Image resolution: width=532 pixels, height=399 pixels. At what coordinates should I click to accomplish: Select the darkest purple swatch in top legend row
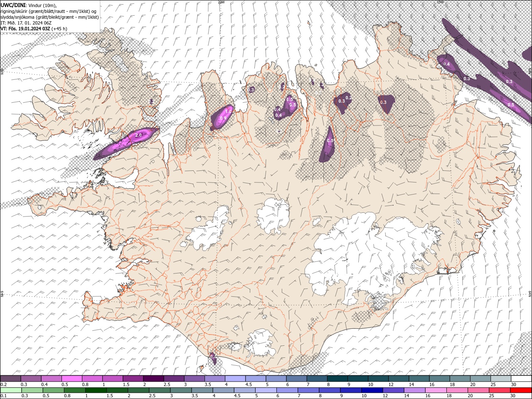[153, 379]
